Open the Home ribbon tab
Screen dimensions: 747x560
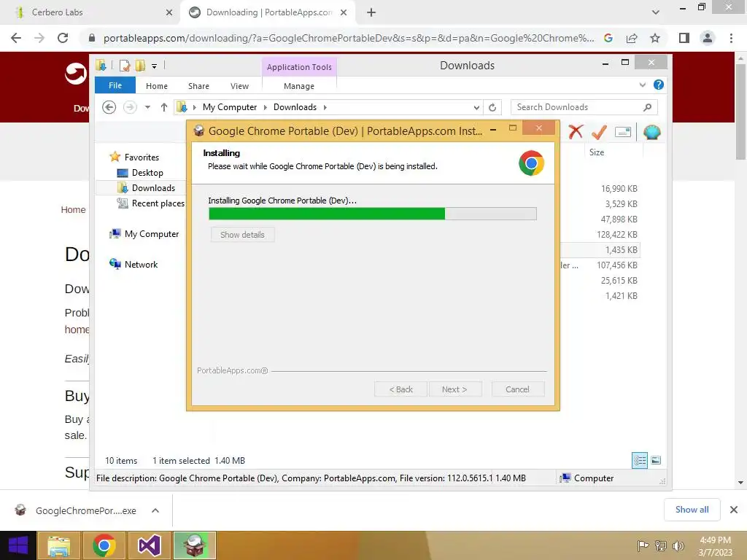point(157,86)
